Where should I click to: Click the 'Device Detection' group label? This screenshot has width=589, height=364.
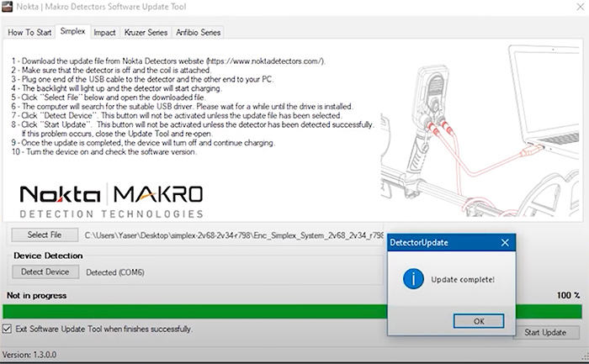pos(48,256)
